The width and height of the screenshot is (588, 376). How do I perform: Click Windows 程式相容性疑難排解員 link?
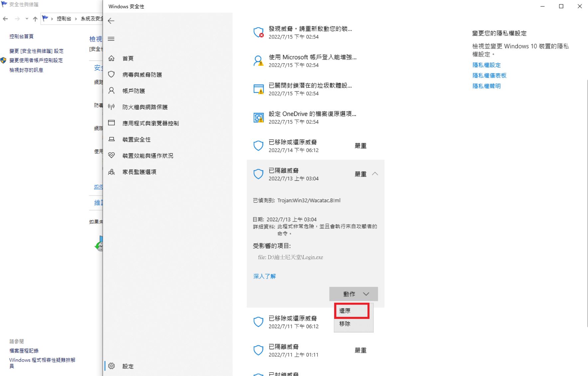(42, 363)
